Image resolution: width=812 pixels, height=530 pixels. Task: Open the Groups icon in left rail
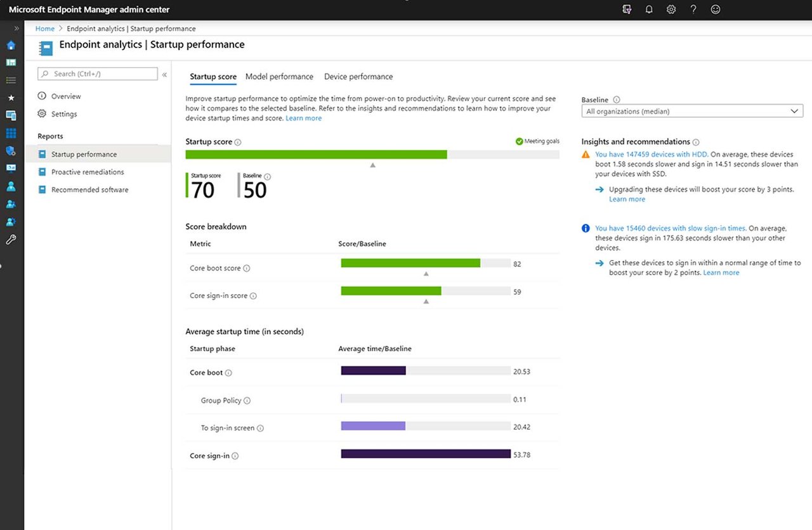click(11, 204)
